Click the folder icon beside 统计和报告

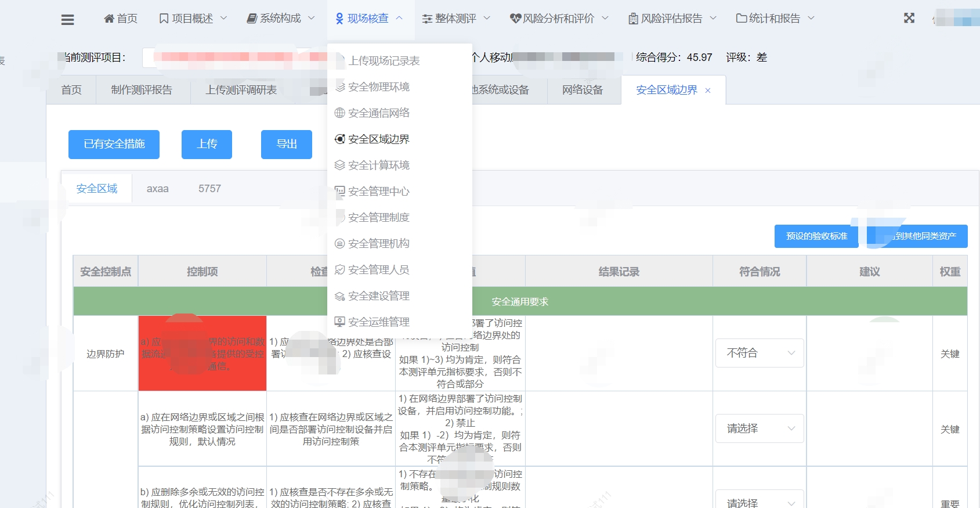click(742, 18)
